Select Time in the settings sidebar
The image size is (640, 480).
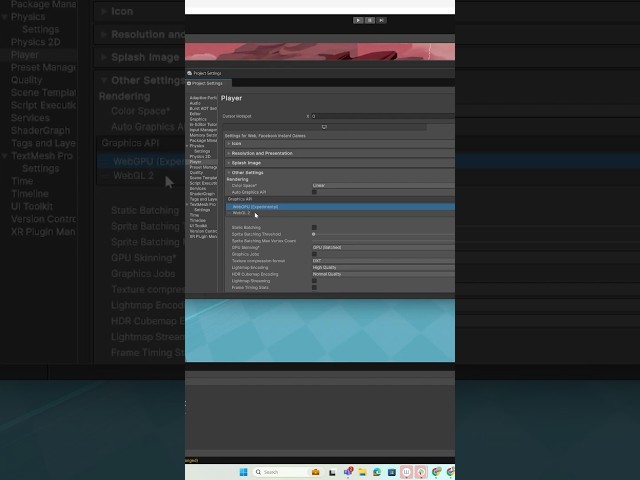click(194, 215)
